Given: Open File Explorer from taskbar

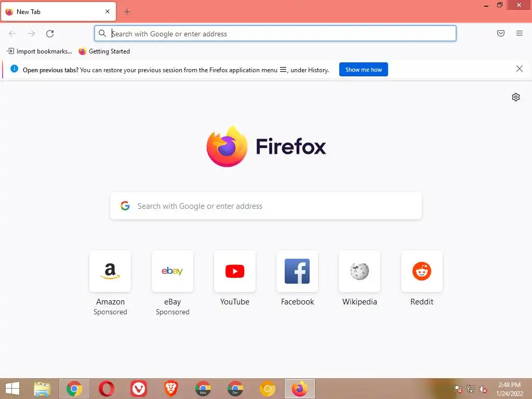Looking at the screenshot, I should point(42,389).
